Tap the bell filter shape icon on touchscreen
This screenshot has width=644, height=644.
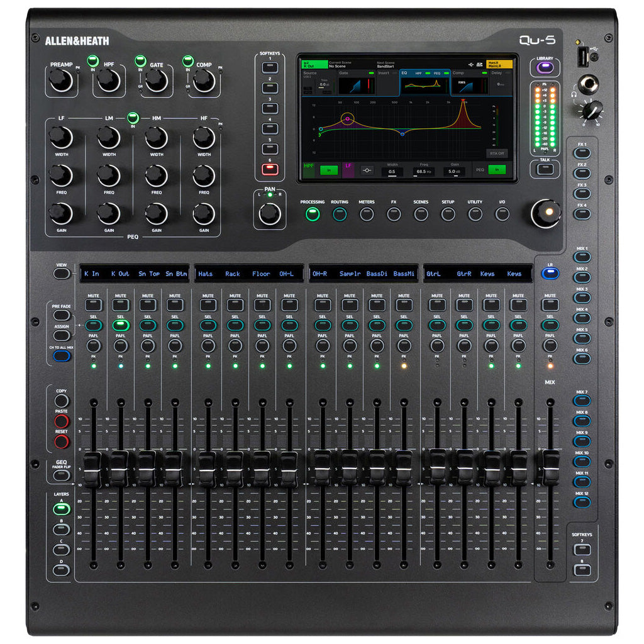pyautogui.click(x=367, y=170)
